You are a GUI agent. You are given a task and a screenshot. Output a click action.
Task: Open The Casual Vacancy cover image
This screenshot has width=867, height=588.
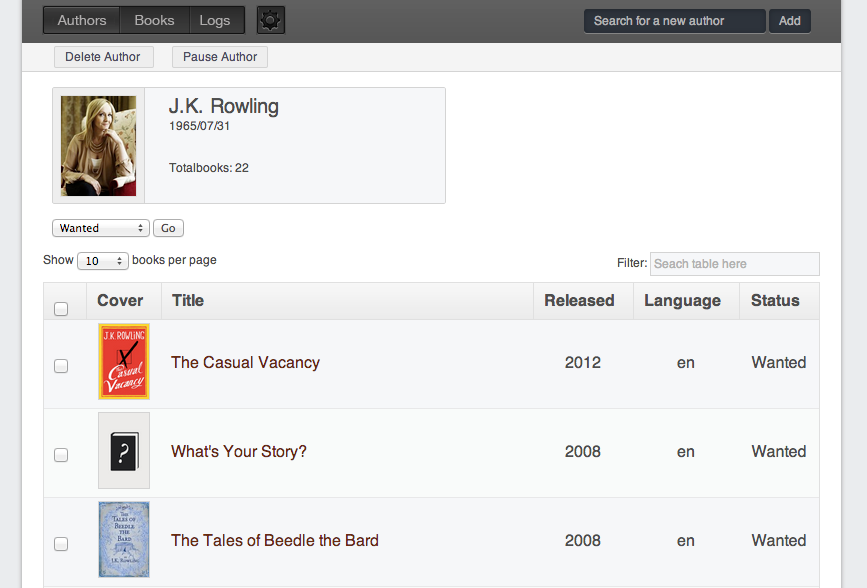[x=124, y=362]
